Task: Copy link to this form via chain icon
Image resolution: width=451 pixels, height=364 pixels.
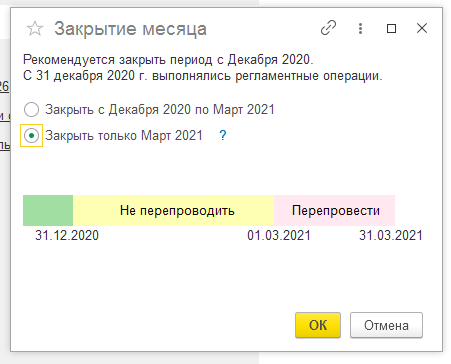Action: (x=328, y=28)
